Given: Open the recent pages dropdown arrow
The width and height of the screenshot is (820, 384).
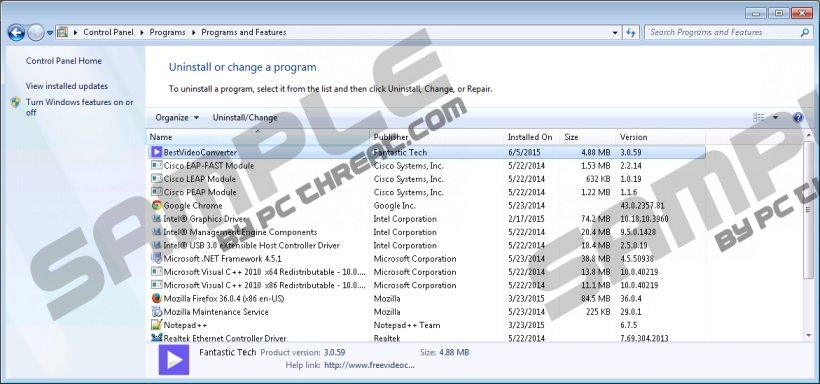Looking at the screenshot, I should [50, 33].
